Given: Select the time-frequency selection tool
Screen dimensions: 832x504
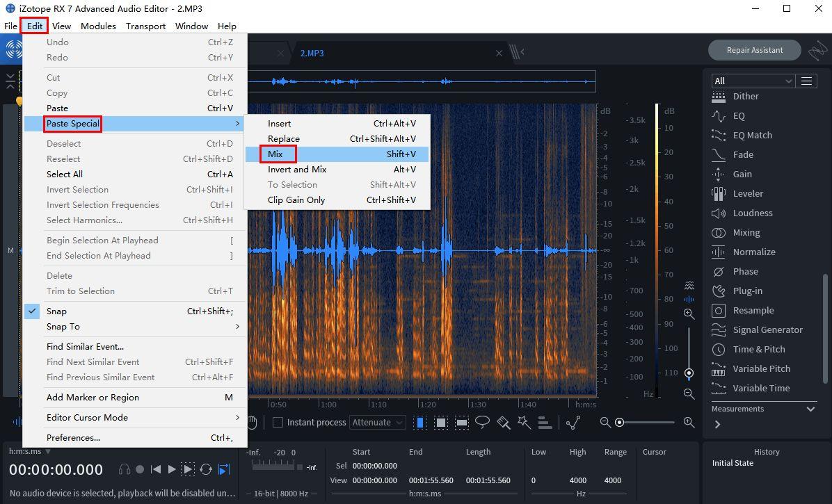Looking at the screenshot, I should click(441, 423).
